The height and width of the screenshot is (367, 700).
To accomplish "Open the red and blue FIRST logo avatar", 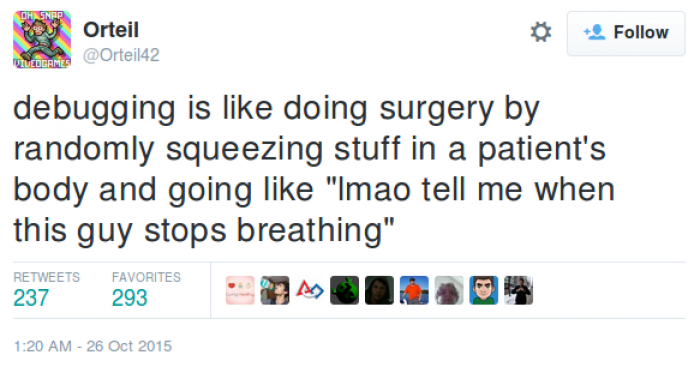I will click(x=309, y=290).
